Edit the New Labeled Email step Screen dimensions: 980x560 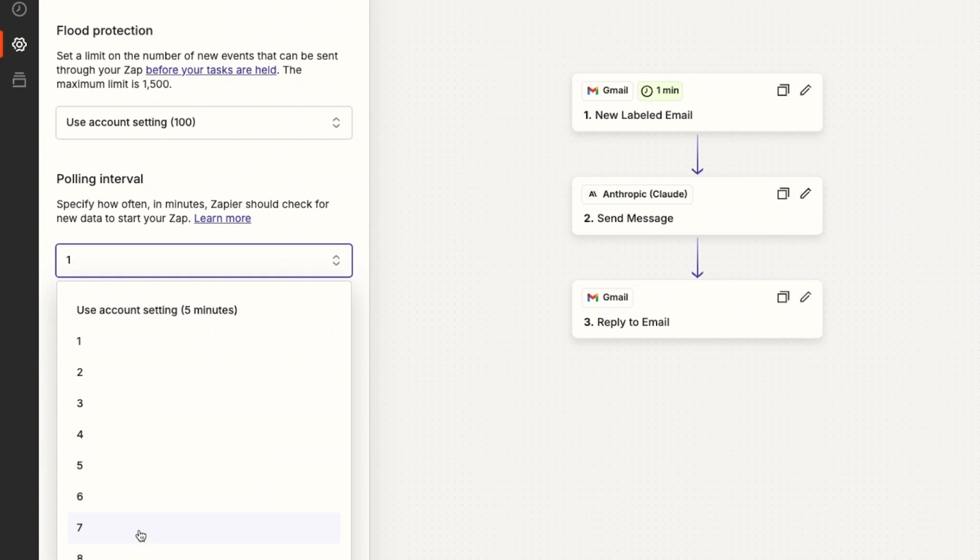click(805, 90)
